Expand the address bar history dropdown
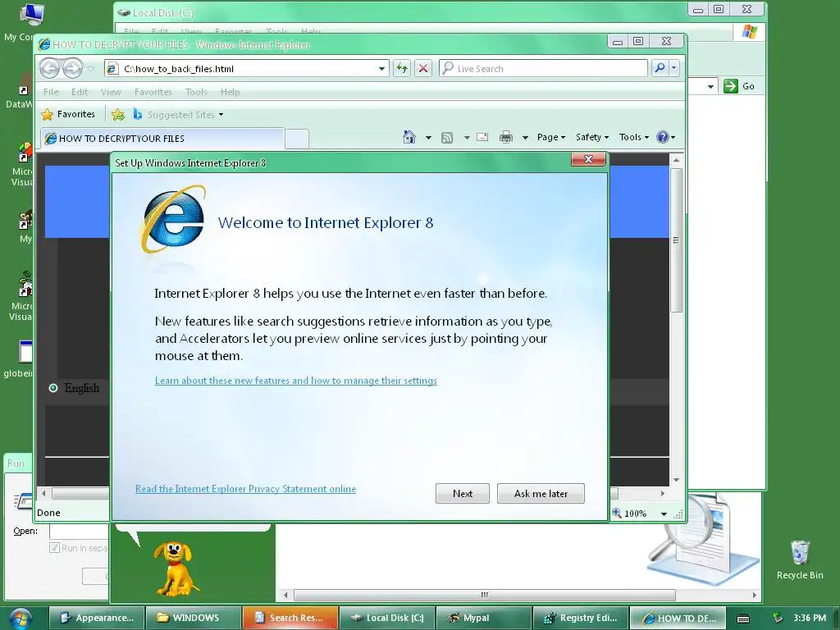The image size is (840, 630). click(x=381, y=69)
